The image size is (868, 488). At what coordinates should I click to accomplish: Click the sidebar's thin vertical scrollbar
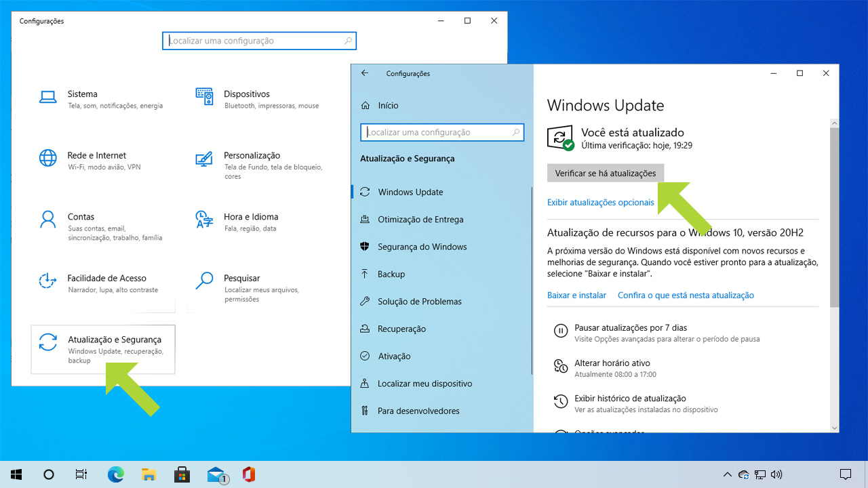click(532, 279)
